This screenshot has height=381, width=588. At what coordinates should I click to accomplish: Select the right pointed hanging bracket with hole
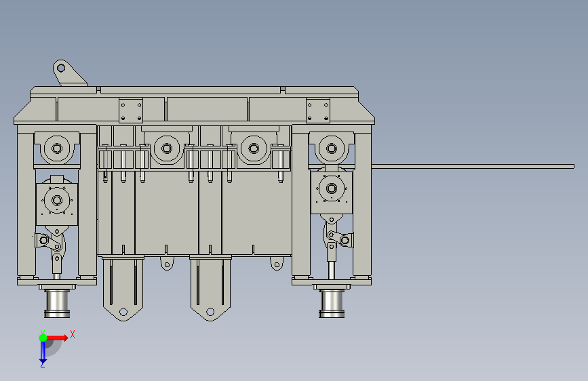coord(210,289)
